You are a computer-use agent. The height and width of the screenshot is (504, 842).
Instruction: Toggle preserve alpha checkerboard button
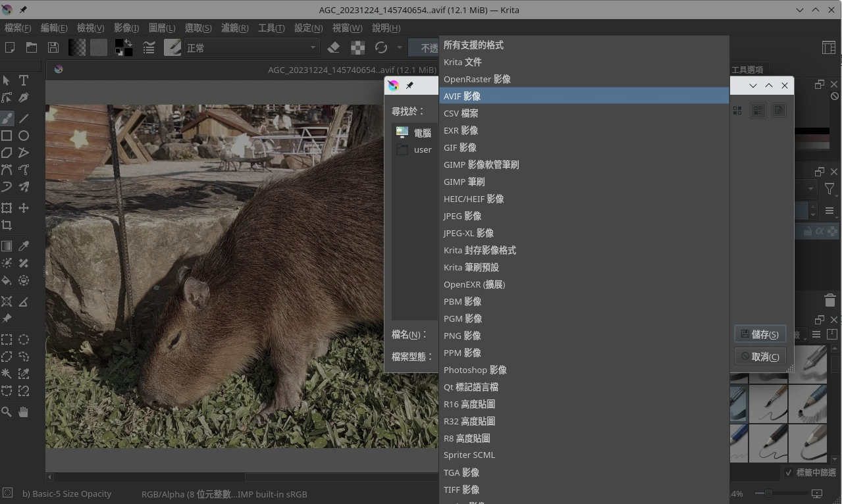(x=357, y=47)
